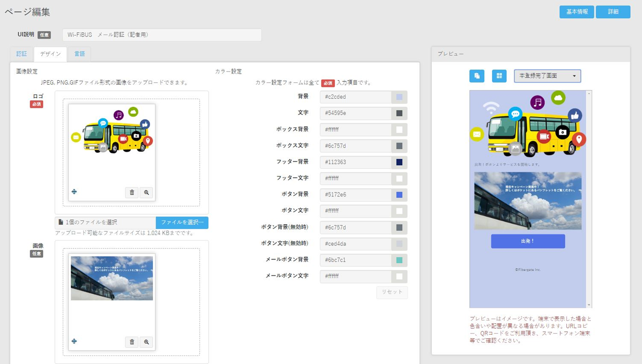Screen dimensions: 642x364
Task: Open the 本登録完了画面 preview dropdown
Action: [x=547, y=76]
